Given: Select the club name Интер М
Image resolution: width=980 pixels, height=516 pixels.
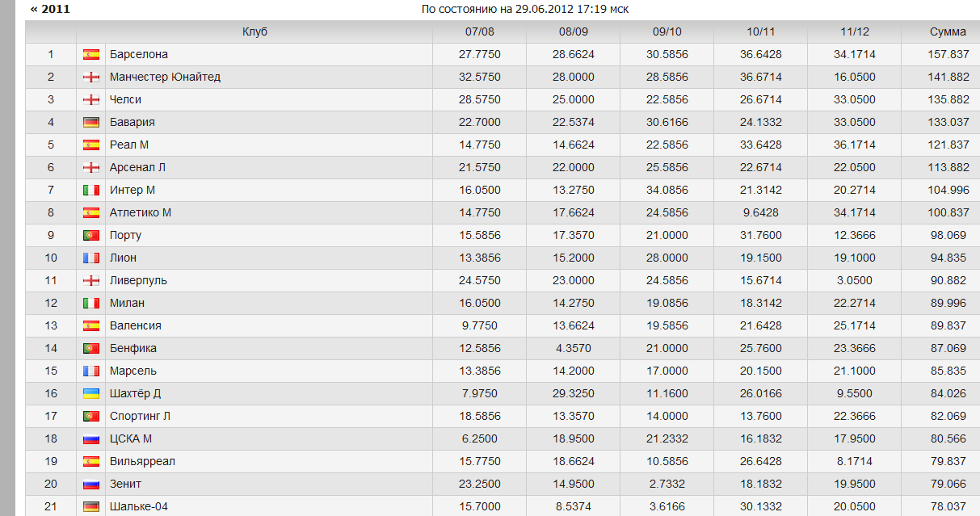Looking at the screenshot, I should click(x=132, y=190).
